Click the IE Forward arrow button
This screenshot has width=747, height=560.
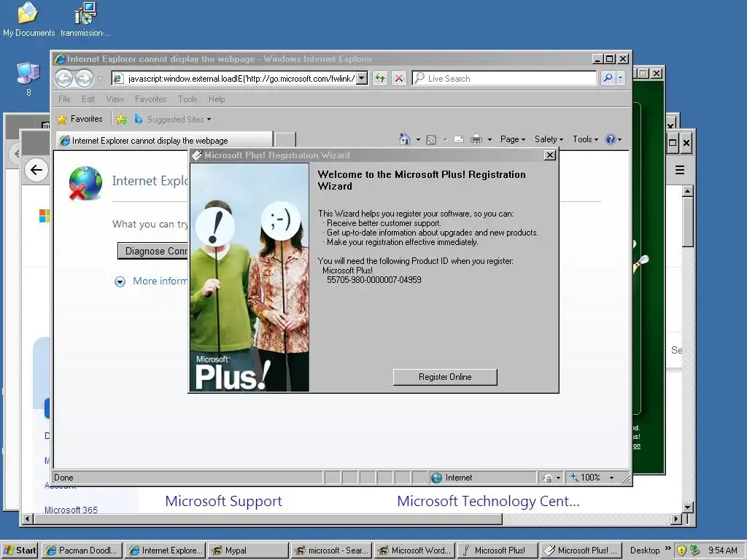[x=85, y=79]
